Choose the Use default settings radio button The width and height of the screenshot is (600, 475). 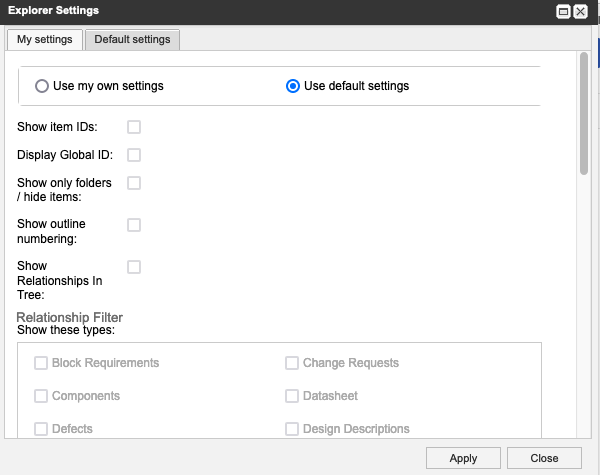tap(293, 86)
